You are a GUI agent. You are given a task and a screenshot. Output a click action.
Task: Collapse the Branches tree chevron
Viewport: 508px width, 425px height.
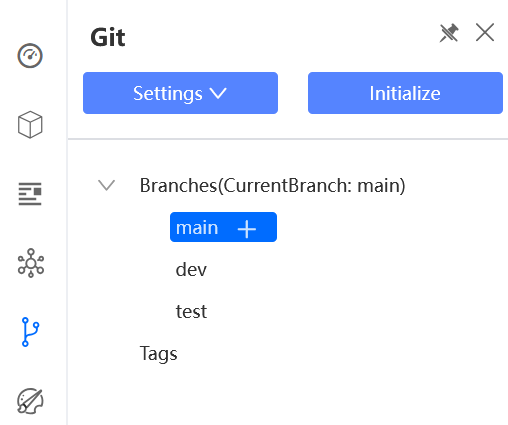pyautogui.click(x=106, y=185)
